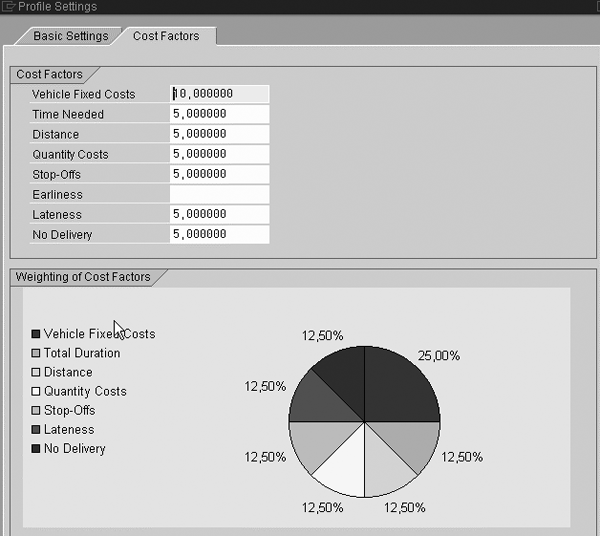Click the No Delivery field label
The image size is (600, 536).
pyautogui.click(x=62, y=235)
